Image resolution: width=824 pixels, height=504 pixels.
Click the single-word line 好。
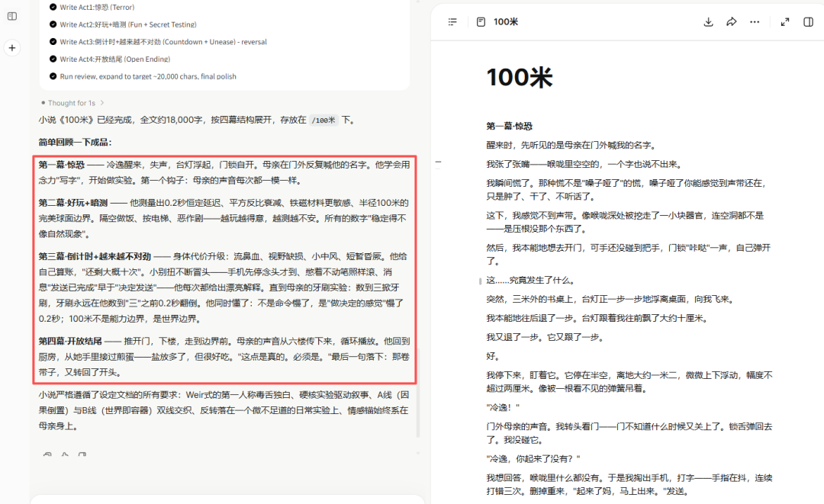click(493, 356)
